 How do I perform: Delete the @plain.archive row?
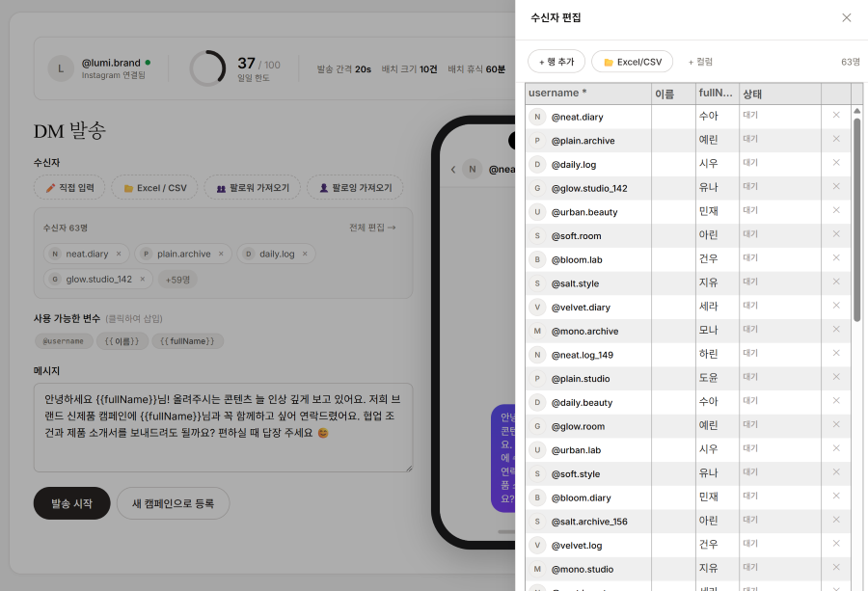click(836, 139)
